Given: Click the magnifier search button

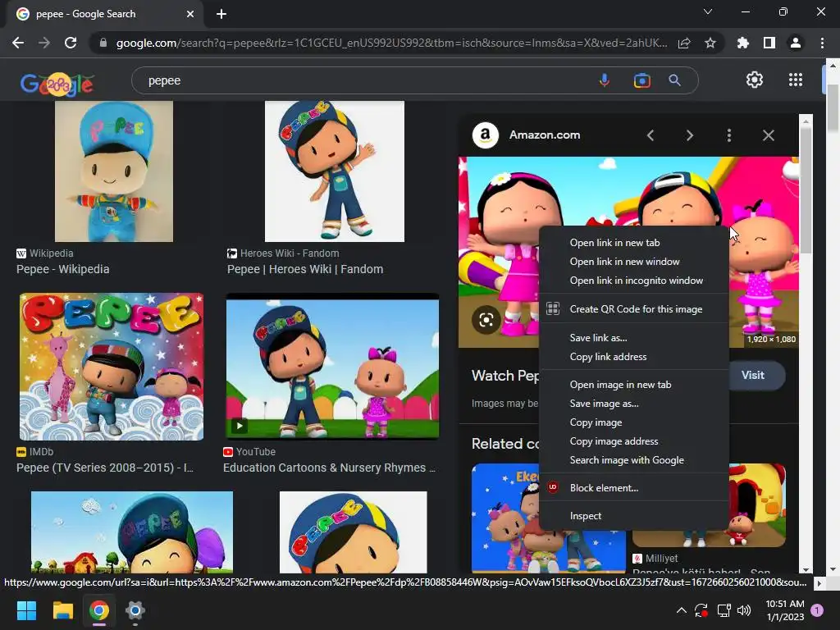Looking at the screenshot, I should click(x=675, y=80).
